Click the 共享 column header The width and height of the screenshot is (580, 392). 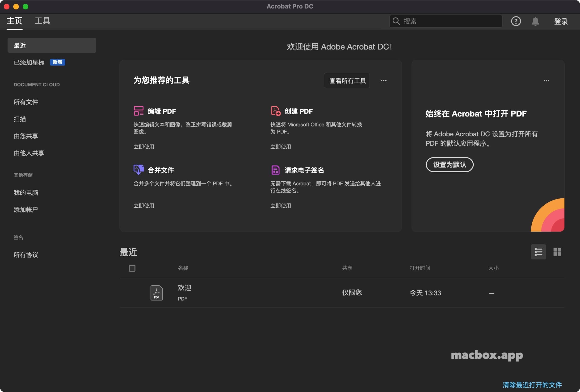coord(347,268)
